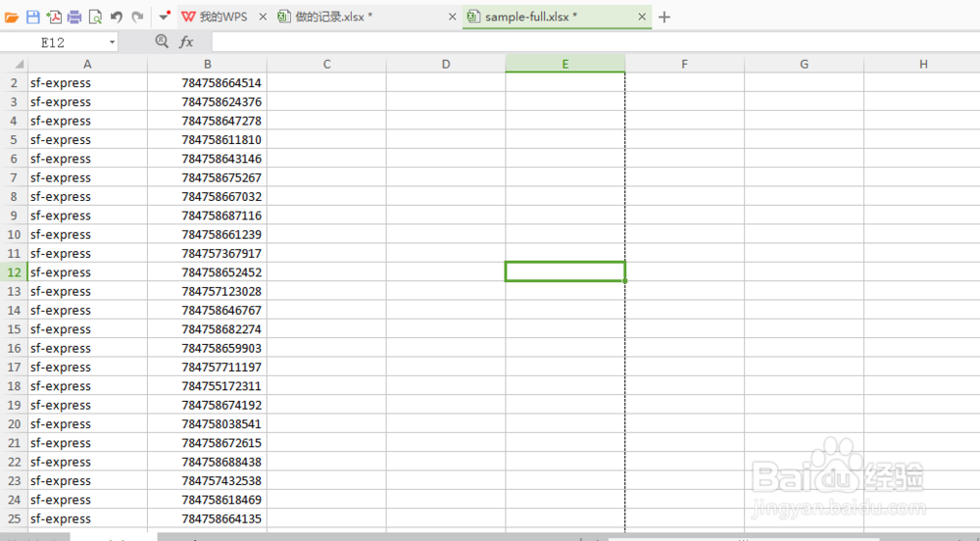980x541 pixels.
Task: Click cell containing 784758646767
Action: pos(207,310)
